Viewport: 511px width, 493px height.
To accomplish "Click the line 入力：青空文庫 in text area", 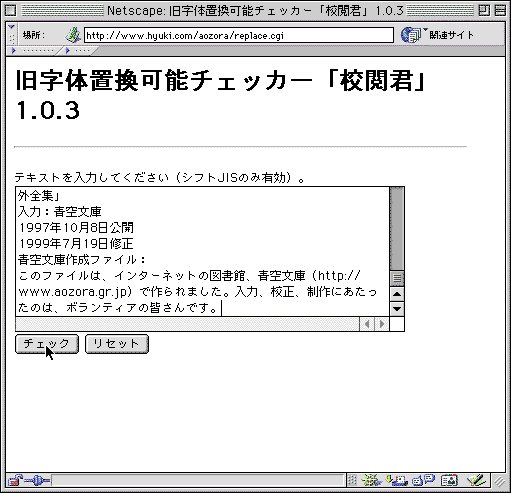I will (x=60, y=212).
